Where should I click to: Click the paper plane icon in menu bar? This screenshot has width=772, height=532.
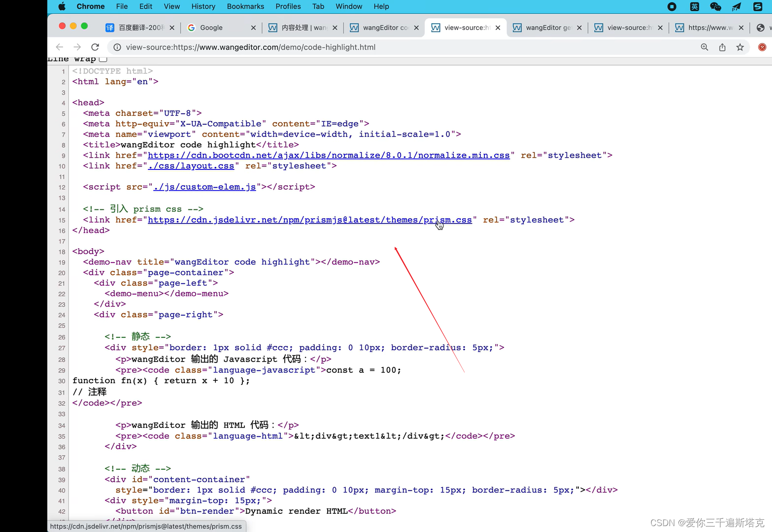pos(736,6)
